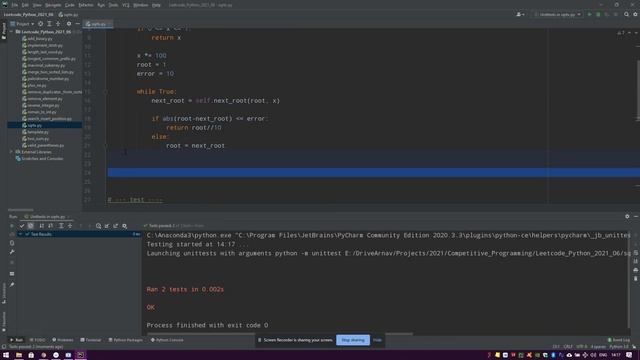640x360 pixels.
Task: Open test runner options magnifier-gear icon
Action: pos(125,226)
